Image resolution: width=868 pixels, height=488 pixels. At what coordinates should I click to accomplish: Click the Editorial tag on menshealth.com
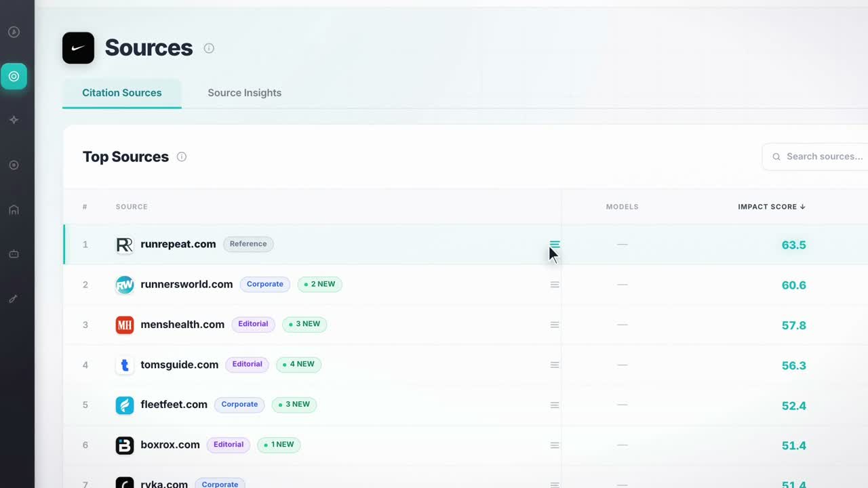click(254, 324)
